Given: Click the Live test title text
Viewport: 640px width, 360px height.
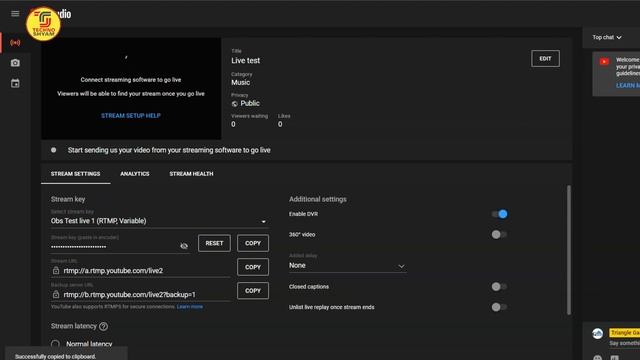Looking at the screenshot, I should point(245,60).
